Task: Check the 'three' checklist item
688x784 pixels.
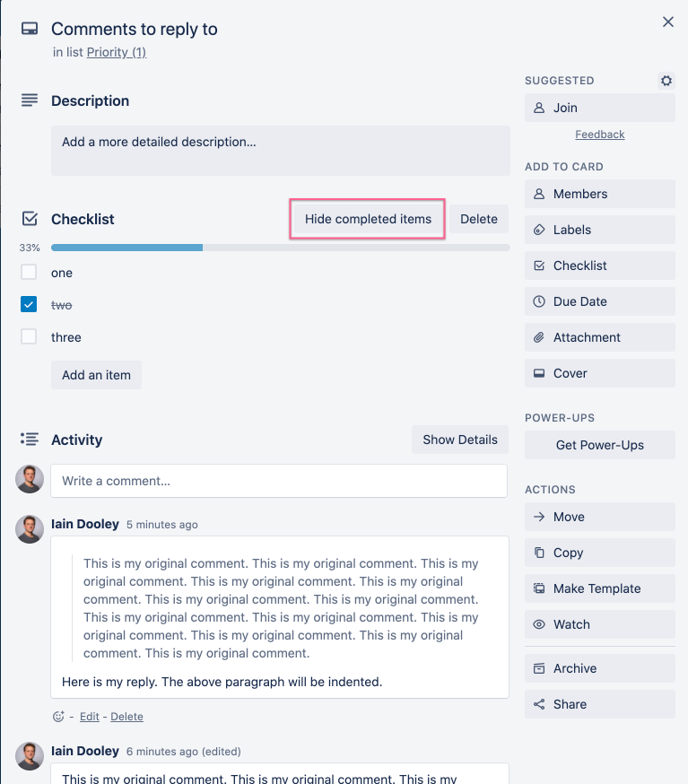Action: pos(29,336)
